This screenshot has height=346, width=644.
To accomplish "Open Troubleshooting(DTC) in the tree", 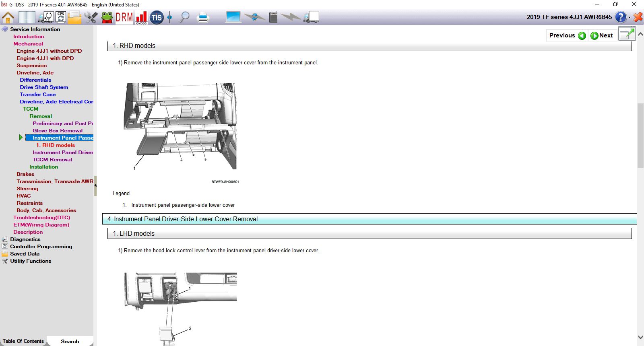I will point(41,218).
